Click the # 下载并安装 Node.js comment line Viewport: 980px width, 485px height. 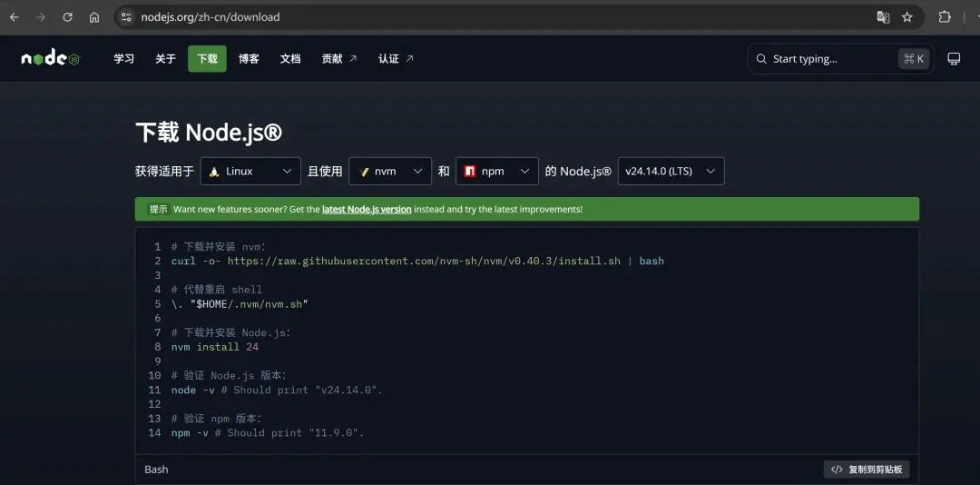[x=231, y=332]
